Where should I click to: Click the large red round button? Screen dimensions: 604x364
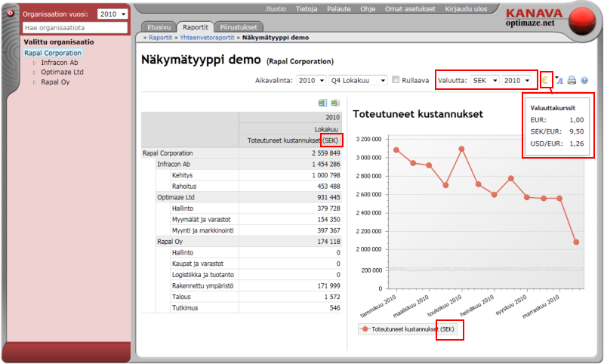[x=583, y=19]
